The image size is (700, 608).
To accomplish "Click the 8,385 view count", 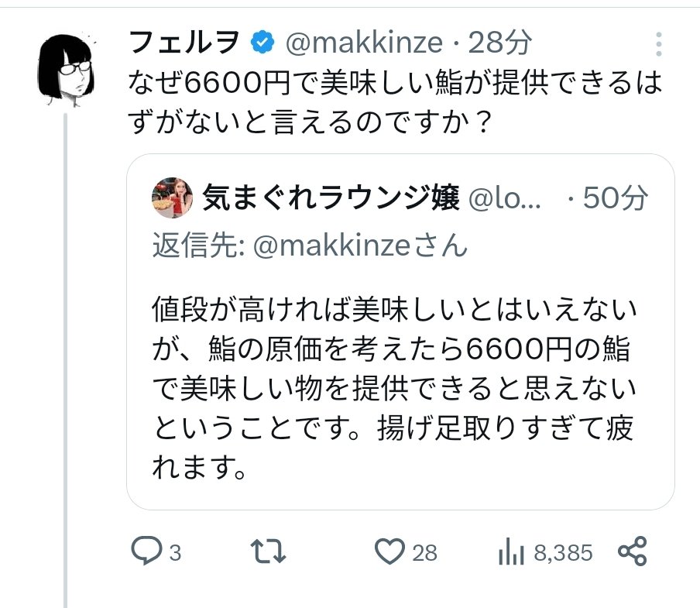I will click(x=563, y=553).
